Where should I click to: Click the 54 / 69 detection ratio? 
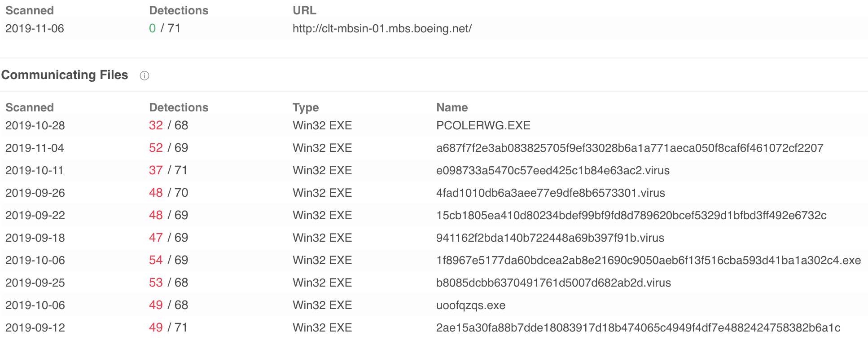[x=168, y=260]
